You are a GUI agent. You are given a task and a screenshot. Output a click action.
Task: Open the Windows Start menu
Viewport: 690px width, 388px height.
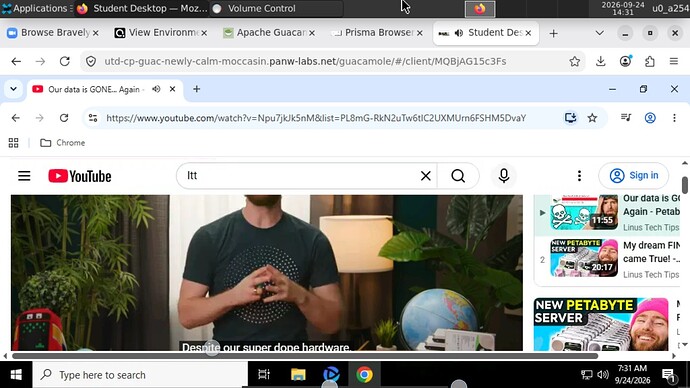(16, 375)
